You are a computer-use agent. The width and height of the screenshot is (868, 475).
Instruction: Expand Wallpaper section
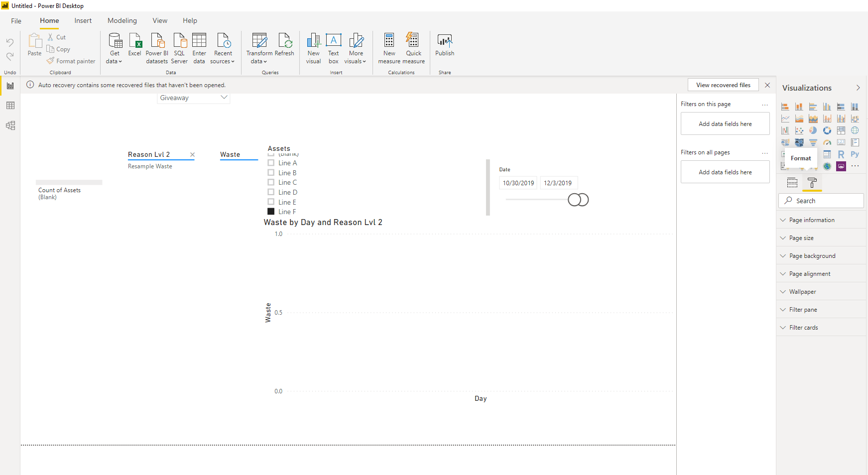(821, 292)
